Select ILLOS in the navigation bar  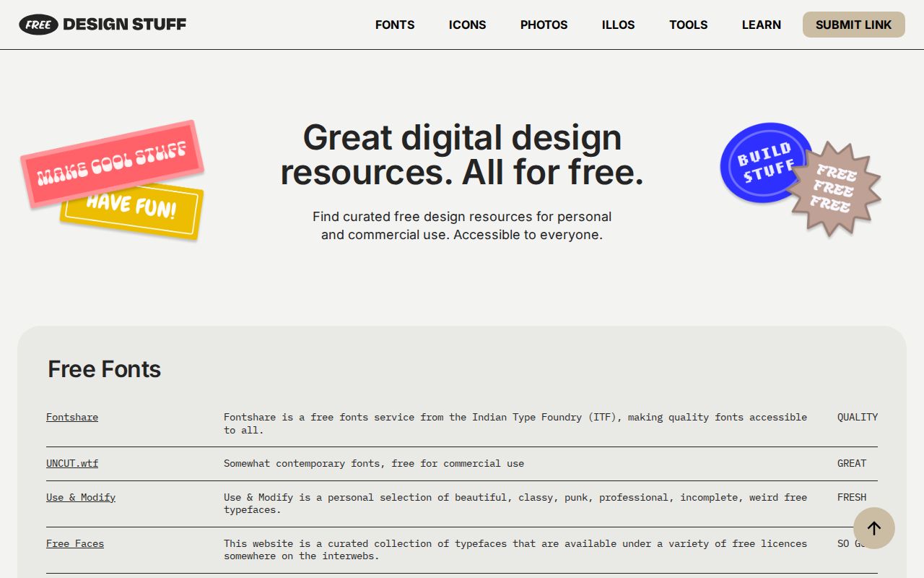click(x=618, y=25)
